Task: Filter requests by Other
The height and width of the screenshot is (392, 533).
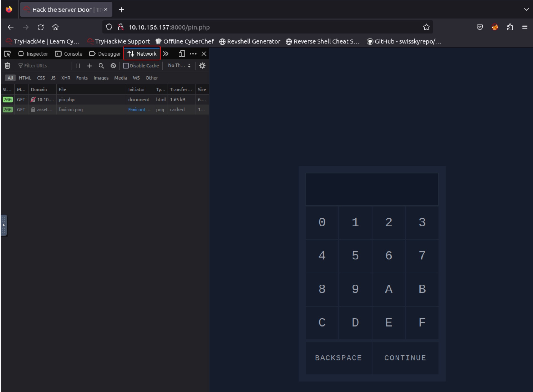Action: 152,78
